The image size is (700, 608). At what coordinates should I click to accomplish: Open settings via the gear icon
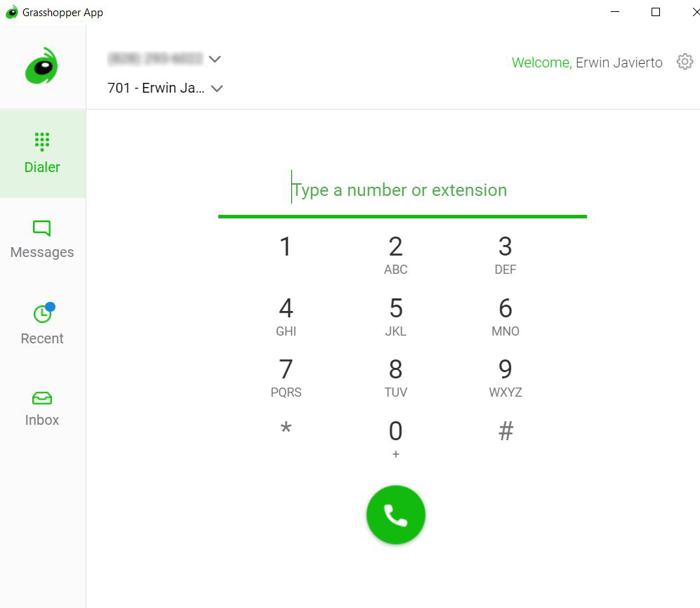(685, 62)
